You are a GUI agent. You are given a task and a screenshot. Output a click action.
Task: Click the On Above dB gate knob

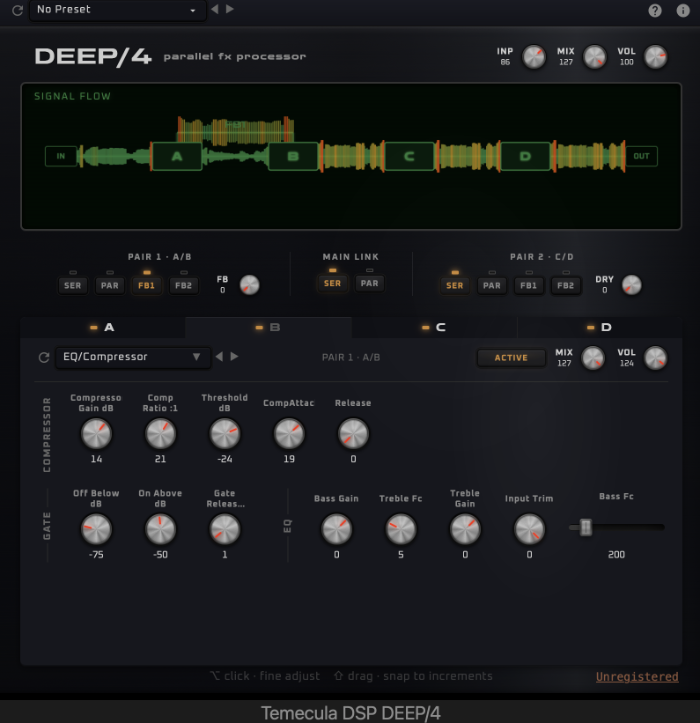point(160,529)
